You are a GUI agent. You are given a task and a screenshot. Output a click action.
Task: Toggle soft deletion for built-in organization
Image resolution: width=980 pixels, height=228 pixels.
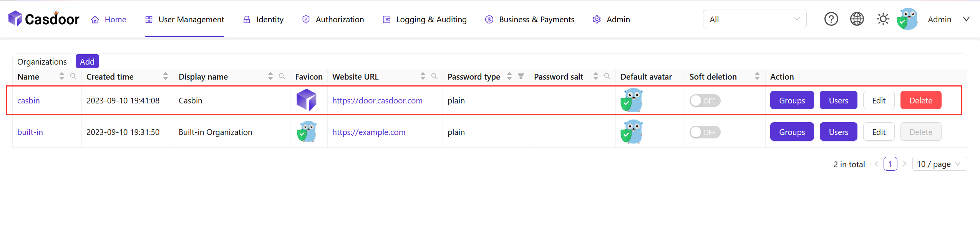pyautogui.click(x=705, y=132)
